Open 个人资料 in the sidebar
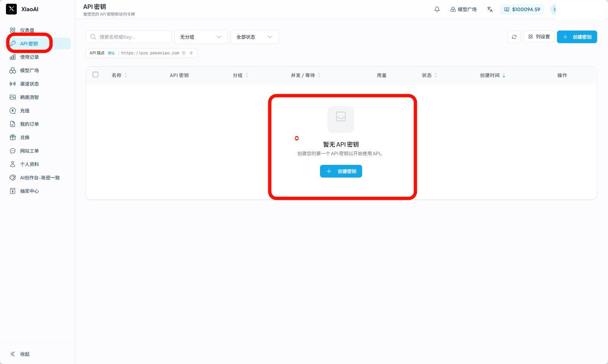 37,164
